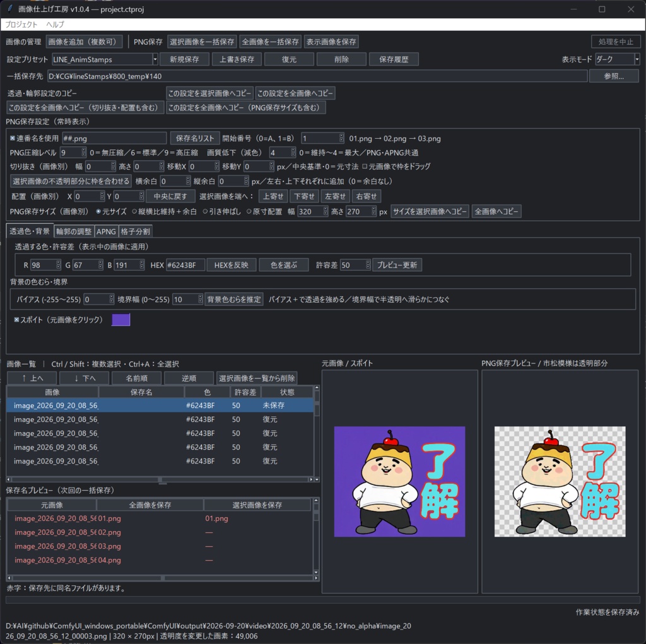Screen dimensions: 646x644
Task: Adjust the 境界幅 spinner arrows
Action: coord(200,299)
